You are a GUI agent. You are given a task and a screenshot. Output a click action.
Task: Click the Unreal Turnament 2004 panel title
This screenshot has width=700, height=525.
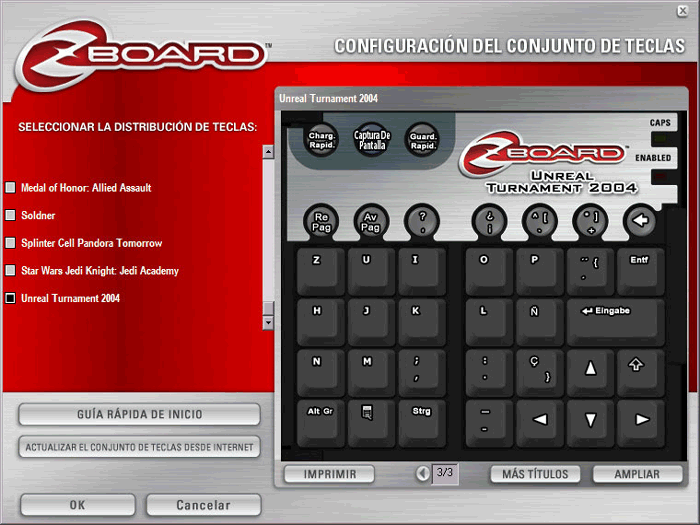[x=328, y=98]
